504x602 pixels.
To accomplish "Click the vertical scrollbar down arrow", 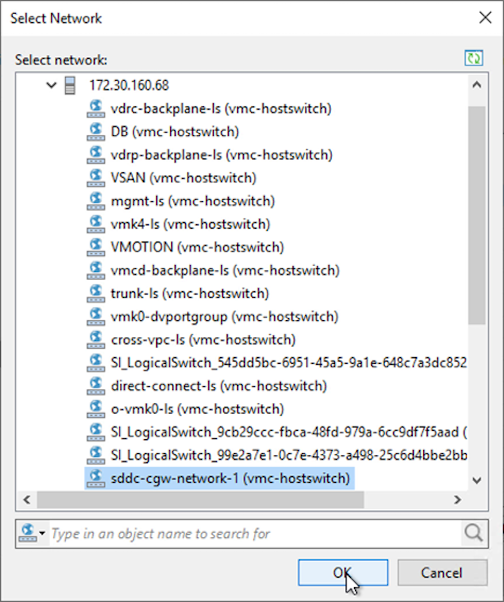I will 477,480.
